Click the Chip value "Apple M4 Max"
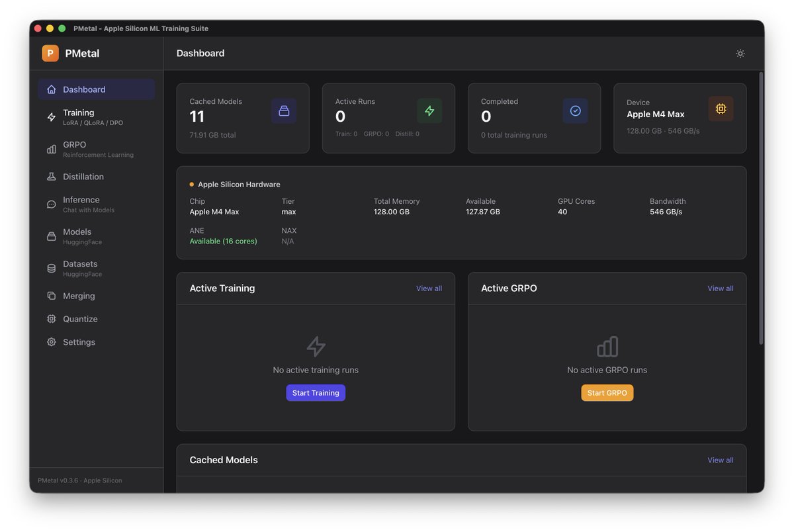 point(214,212)
